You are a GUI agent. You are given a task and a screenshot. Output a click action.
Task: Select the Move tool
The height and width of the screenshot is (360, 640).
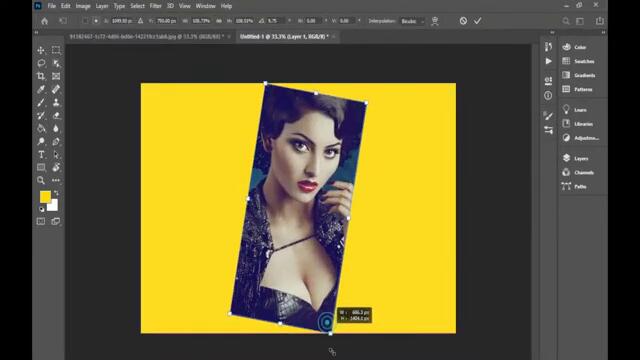point(41,50)
